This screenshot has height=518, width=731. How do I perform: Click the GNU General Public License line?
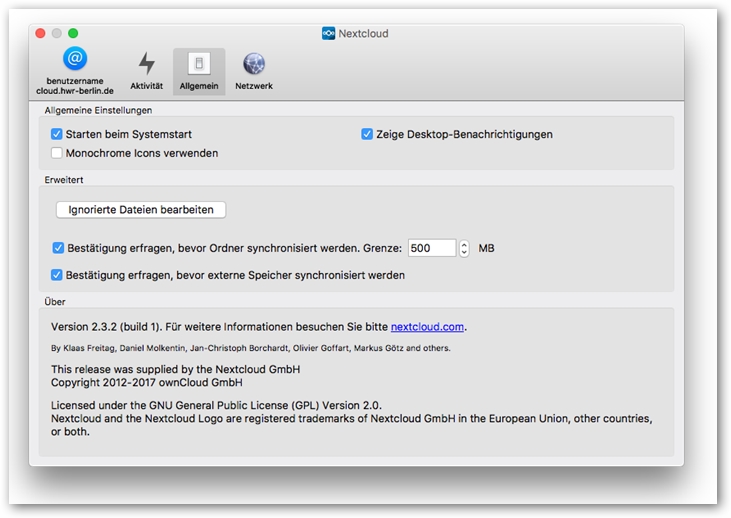pyautogui.click(x=216, y=405)
